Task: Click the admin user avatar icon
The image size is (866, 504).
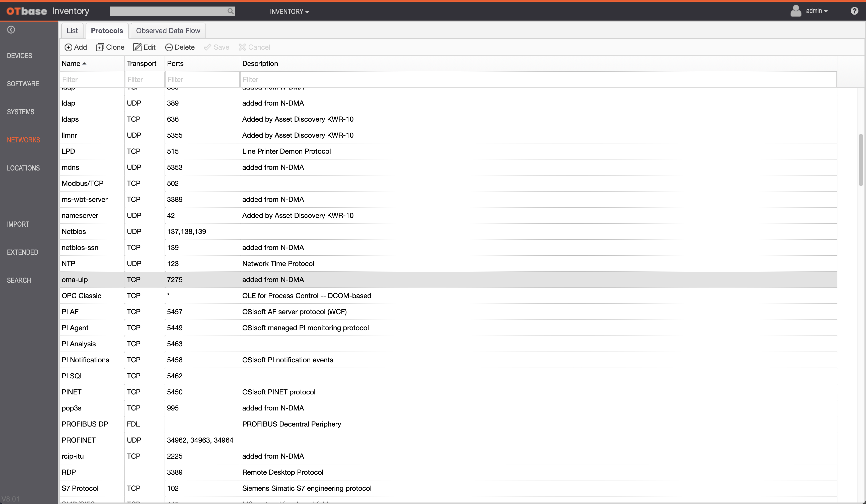Action: coord(796,11)
